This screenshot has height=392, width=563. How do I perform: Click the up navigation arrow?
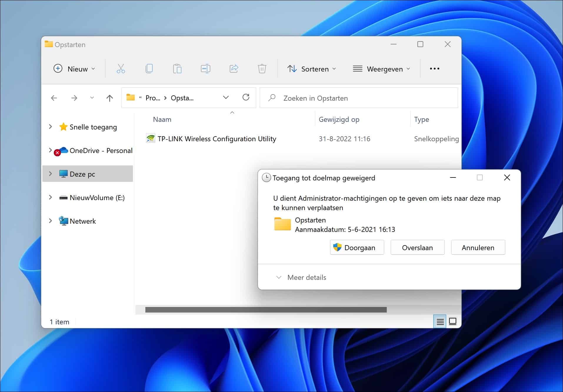pos(109,98)
